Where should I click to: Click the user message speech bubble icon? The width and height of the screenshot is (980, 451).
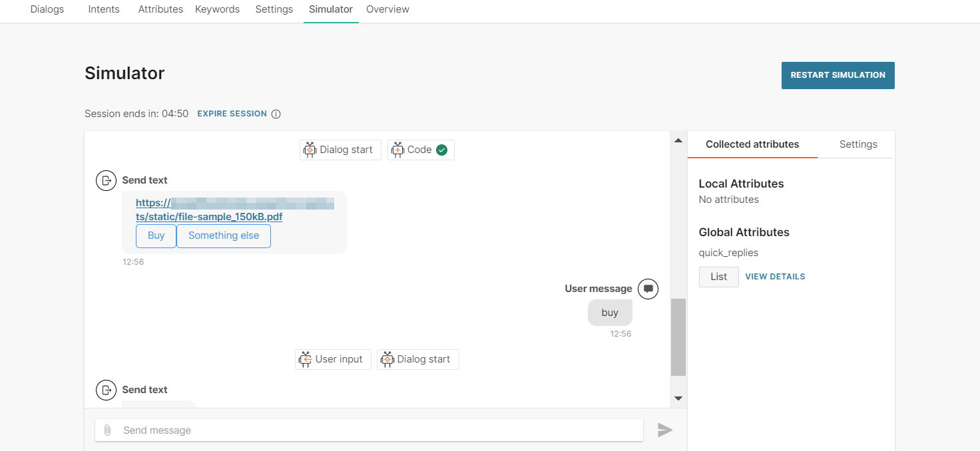648,289
